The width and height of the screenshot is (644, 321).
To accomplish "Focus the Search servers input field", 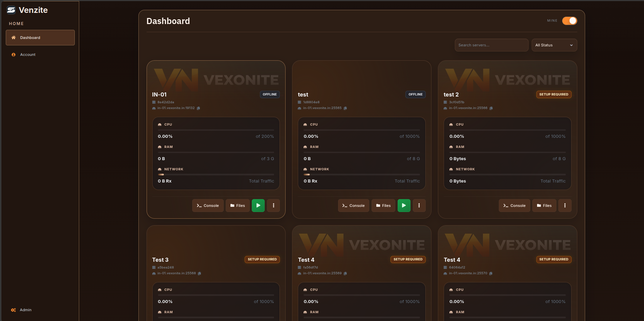I will (x=491, y=45).
